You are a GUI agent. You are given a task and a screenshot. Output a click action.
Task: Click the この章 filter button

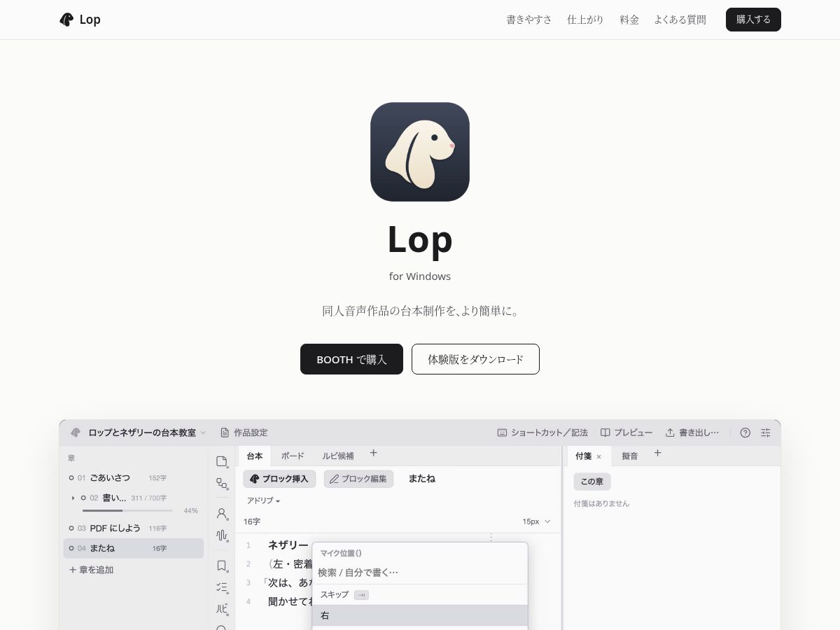click(592, 482)
